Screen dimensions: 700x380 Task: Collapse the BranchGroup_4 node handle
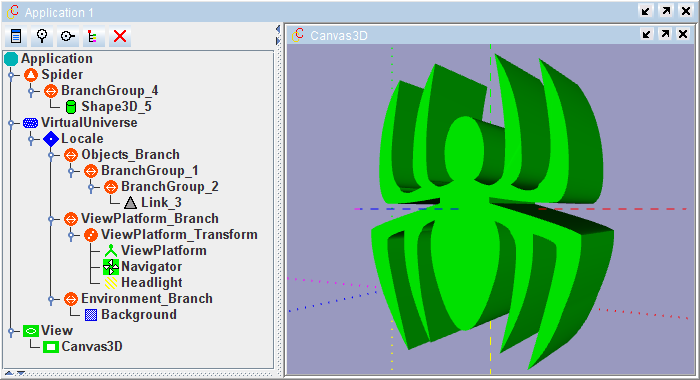[x=31, y=92]
